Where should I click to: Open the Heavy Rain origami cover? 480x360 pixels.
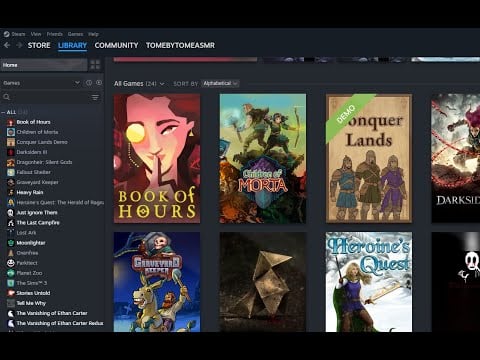263,282
